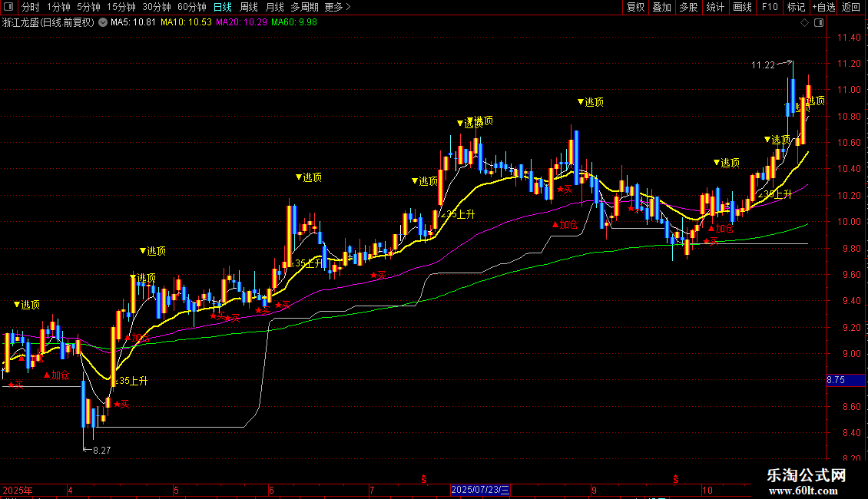Screen dimensions: 868x499
Task: Click the 复权 button
Action: tap(635, 7)
